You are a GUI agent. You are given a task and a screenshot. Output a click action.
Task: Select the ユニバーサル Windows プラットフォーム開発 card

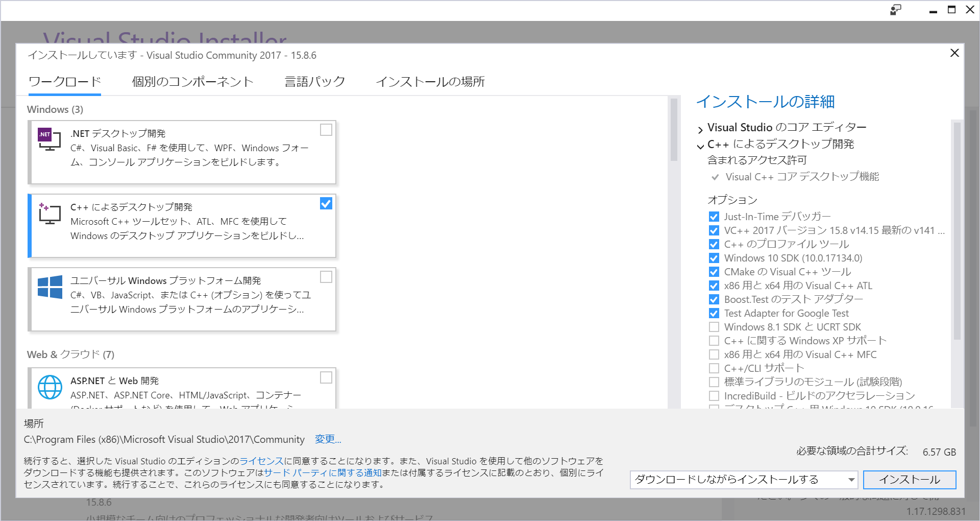pyautogui.click(x=182, y=299)
